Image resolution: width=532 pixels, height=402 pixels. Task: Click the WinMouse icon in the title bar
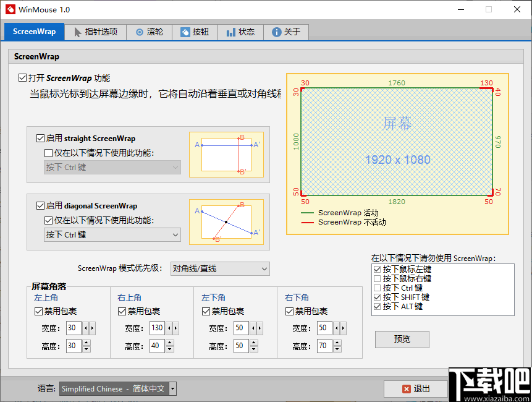(x=10, y=9)
